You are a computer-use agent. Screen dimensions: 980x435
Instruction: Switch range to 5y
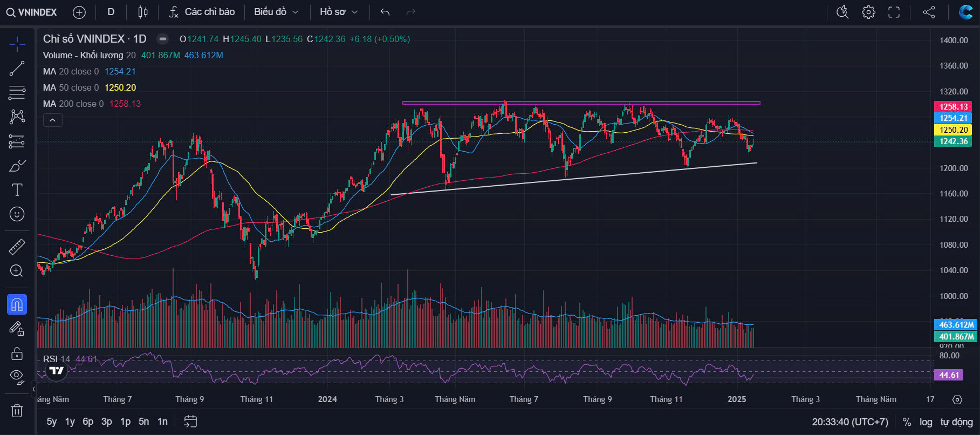click(51, 422)
